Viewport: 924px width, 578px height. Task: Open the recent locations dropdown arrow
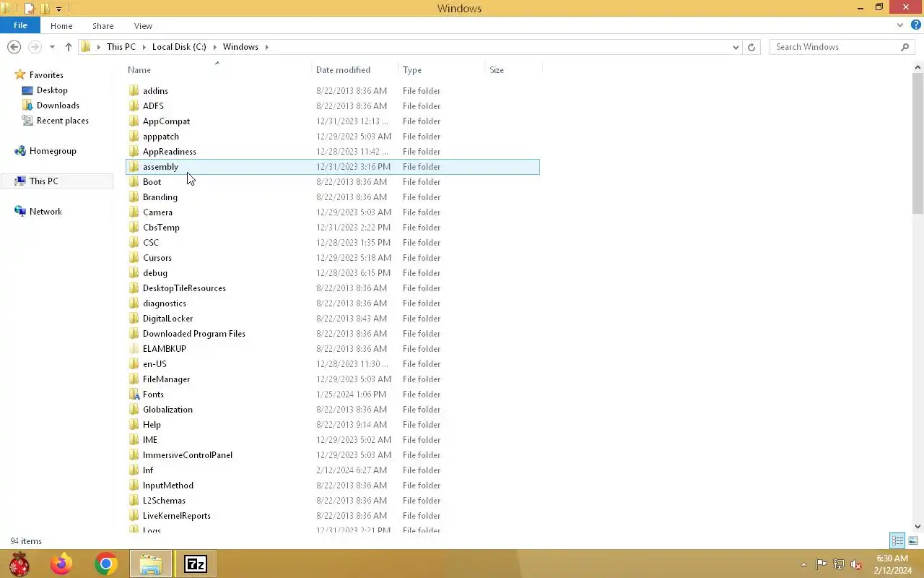52,47
